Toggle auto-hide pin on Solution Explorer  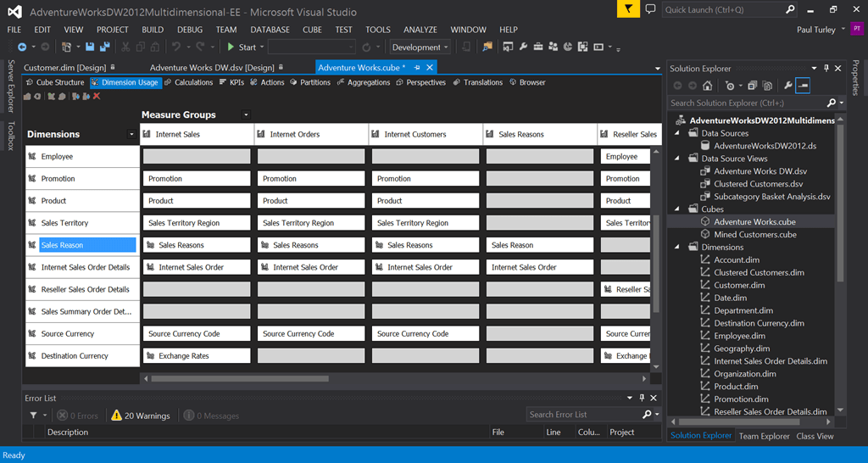pos(826,69)
